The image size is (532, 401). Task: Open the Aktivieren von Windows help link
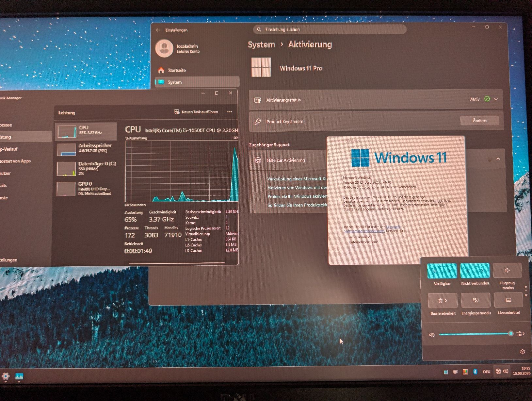[x=297, y=188]
